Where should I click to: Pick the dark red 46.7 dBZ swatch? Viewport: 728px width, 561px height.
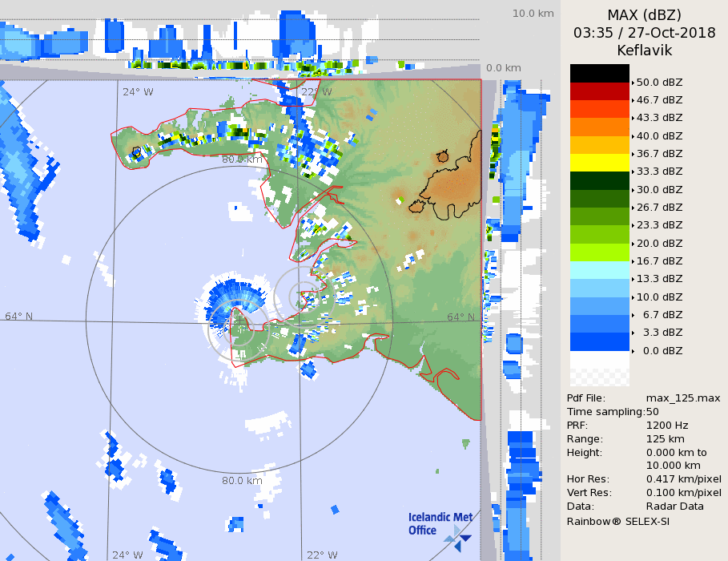coord(599,91)
